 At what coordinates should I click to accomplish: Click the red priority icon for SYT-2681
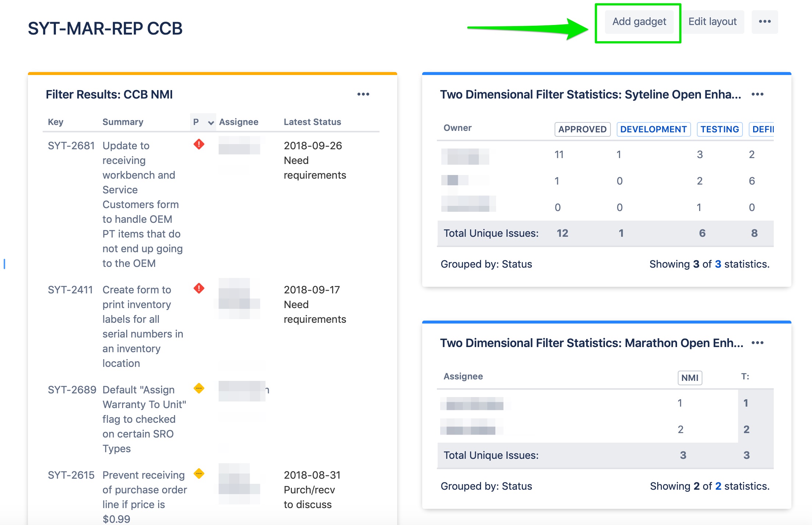click(x=199, y=144)
